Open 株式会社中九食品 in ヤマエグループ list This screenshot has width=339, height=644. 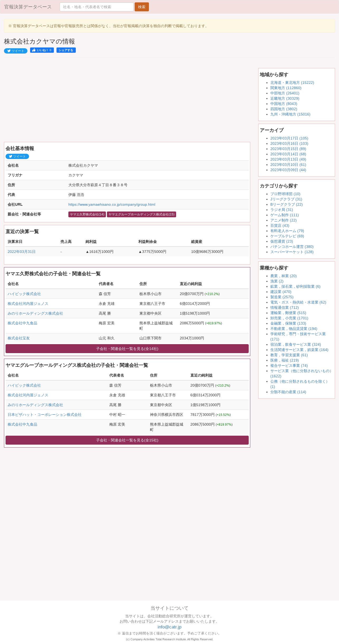click(22, 424)
